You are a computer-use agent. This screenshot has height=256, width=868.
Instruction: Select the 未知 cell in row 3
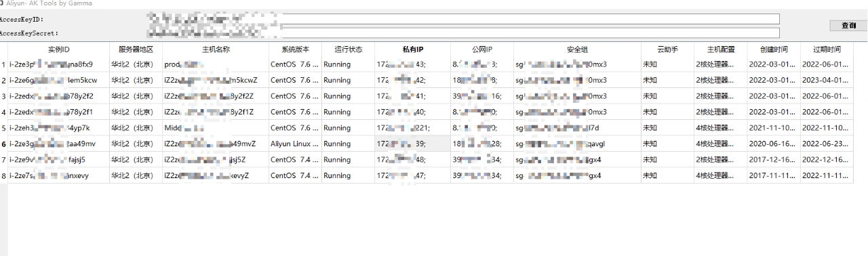(x=667, y=96)
